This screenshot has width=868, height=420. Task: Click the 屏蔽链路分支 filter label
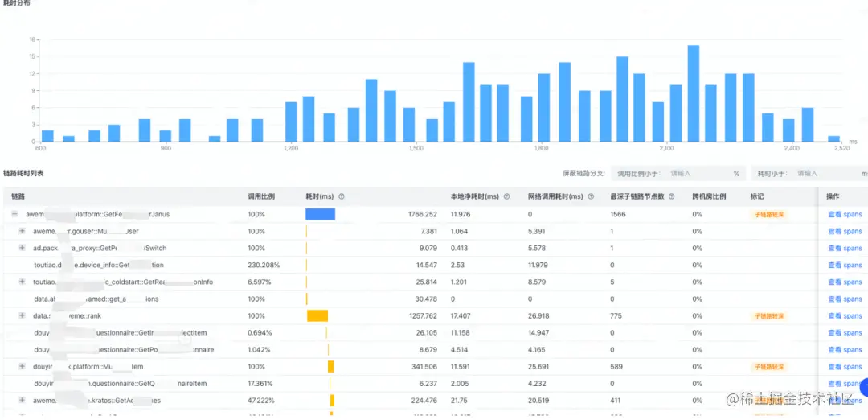coord(583,174)
